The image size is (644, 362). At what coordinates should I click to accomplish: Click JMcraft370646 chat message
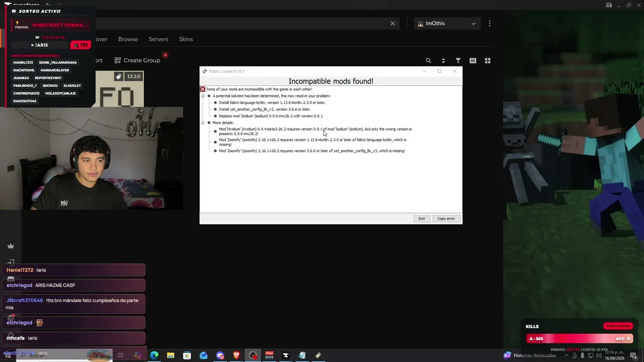pyautogui.click(x=73, y=304)
